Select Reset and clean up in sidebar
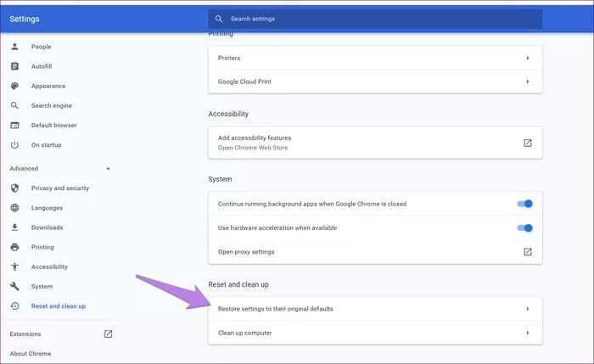The height and width of the screenshot is (364, 594). (x=58, y=306)
